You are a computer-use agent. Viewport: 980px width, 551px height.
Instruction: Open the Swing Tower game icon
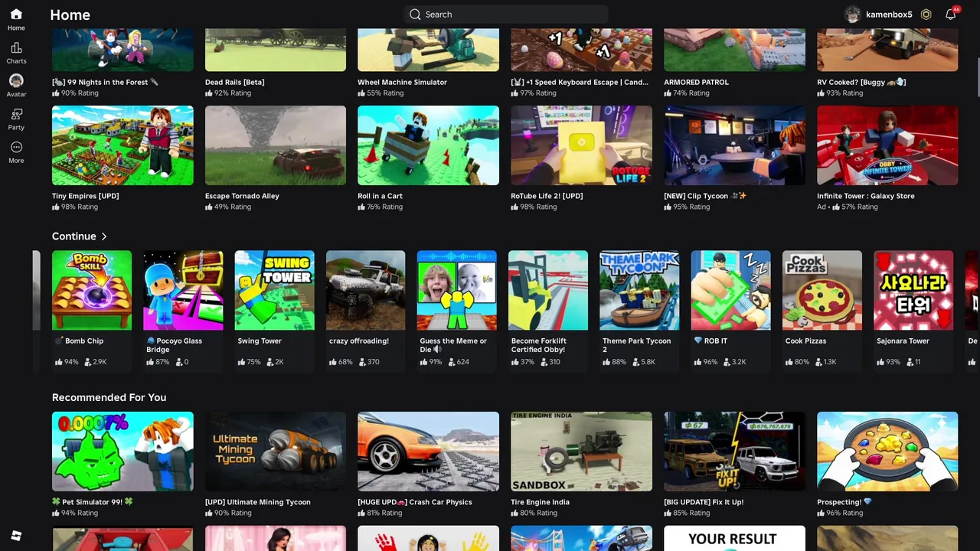274,290
